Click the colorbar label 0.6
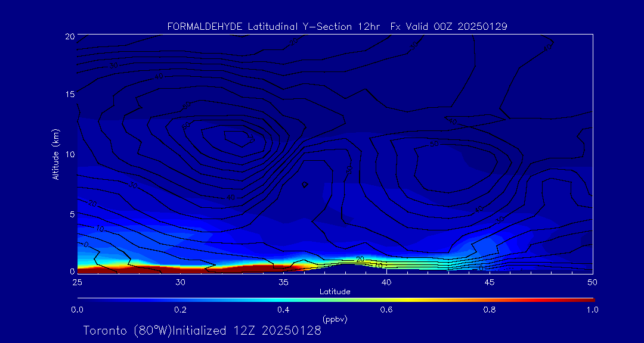 click(387, 310)
